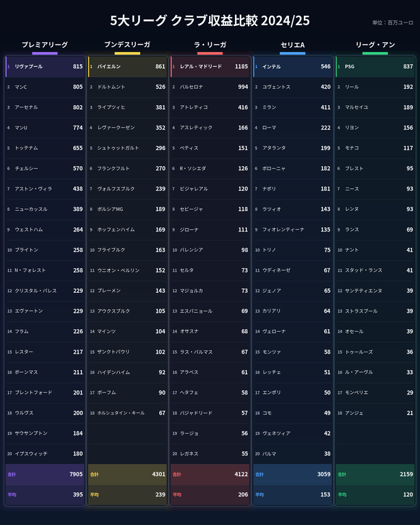Click the セリエA column header
This screenshot has width=420, height=525.
click(x=292, y=44)
